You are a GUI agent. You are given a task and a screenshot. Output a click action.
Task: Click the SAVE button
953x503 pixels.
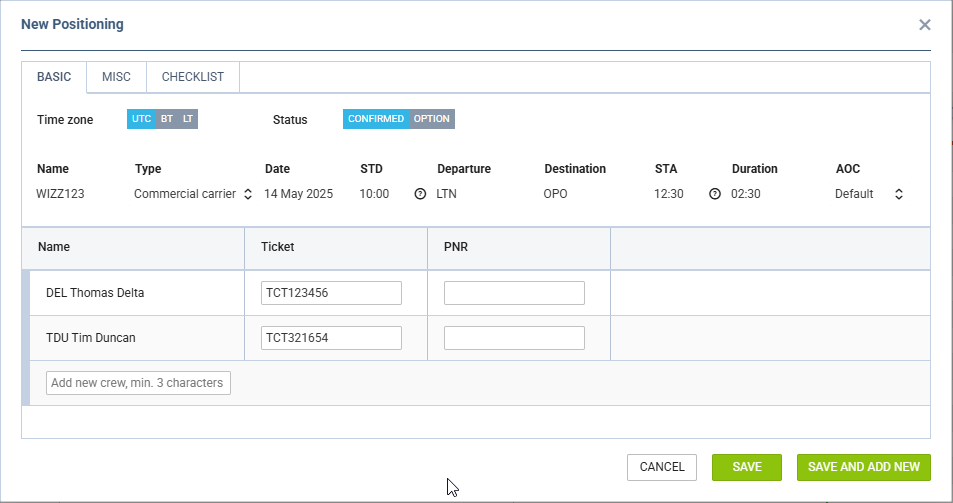(747, 467)
